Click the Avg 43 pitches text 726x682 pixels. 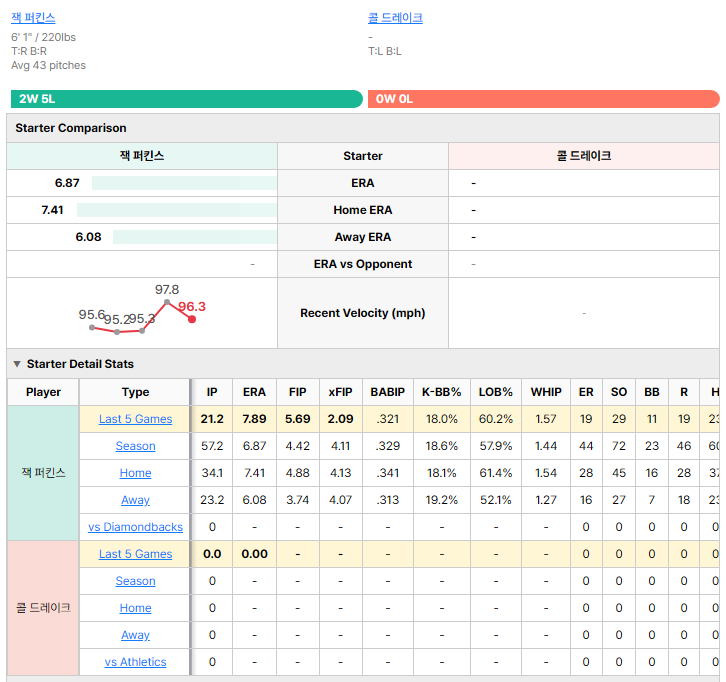pyautogui.click(x=49, y=65)
